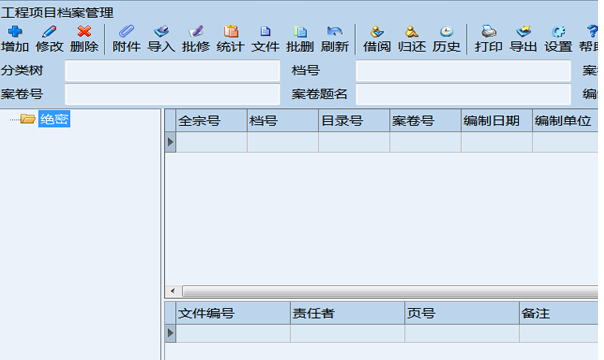The width and height of the screenshot is (604, 360).
Task: Open the 统计 statistics icon
Action: [230, 31]
